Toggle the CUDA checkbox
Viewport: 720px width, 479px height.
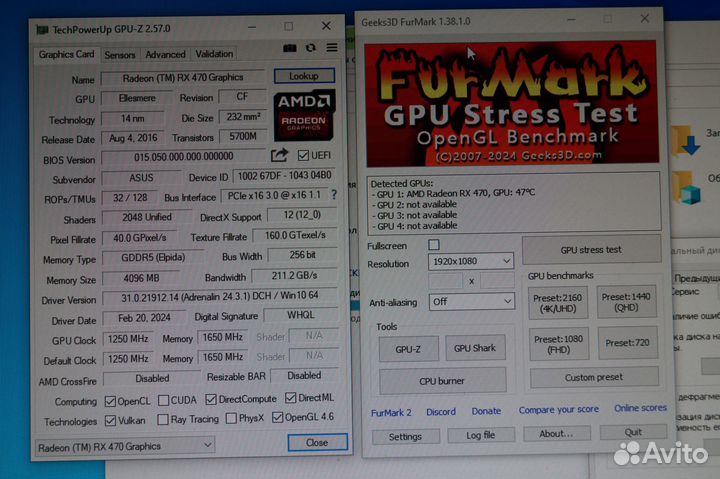click(x=163, y=400)
